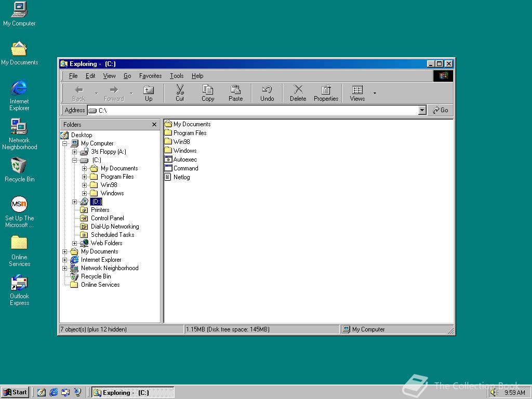Click the Undo toolbar icon

(267, 89)
